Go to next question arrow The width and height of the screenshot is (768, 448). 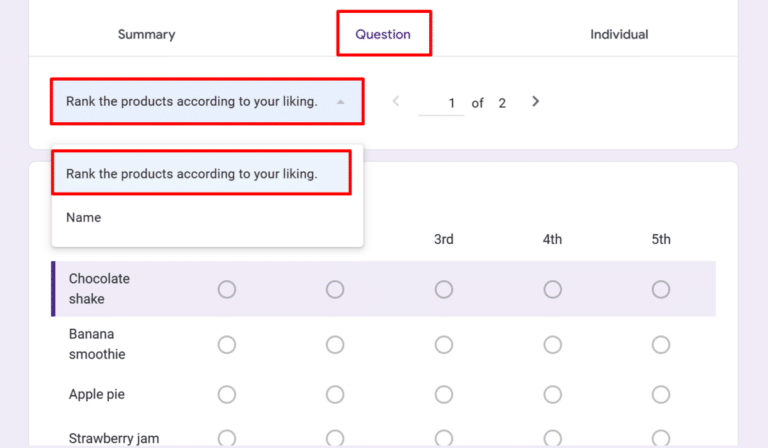click(x=536, y=101)
